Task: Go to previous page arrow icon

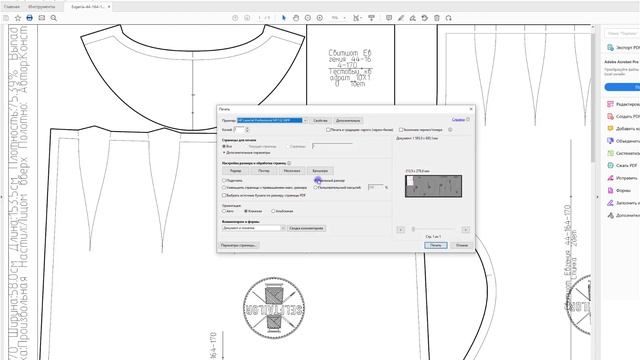Action: point(235,18)
